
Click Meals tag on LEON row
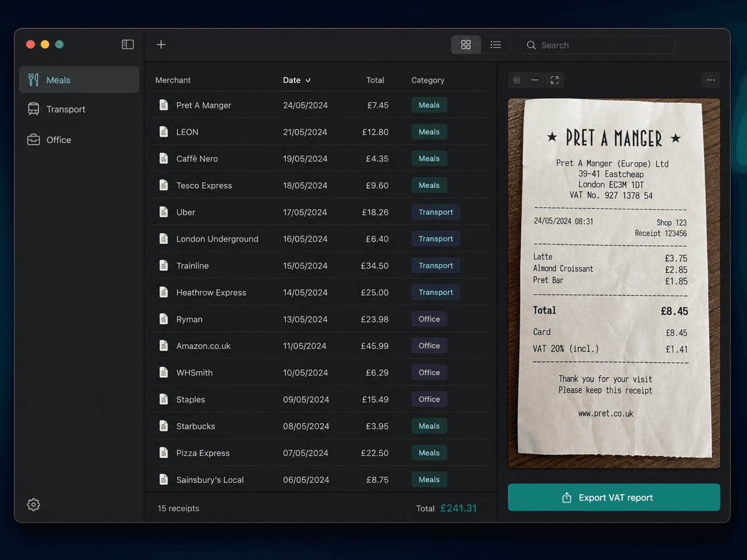[x=429, y=132]
